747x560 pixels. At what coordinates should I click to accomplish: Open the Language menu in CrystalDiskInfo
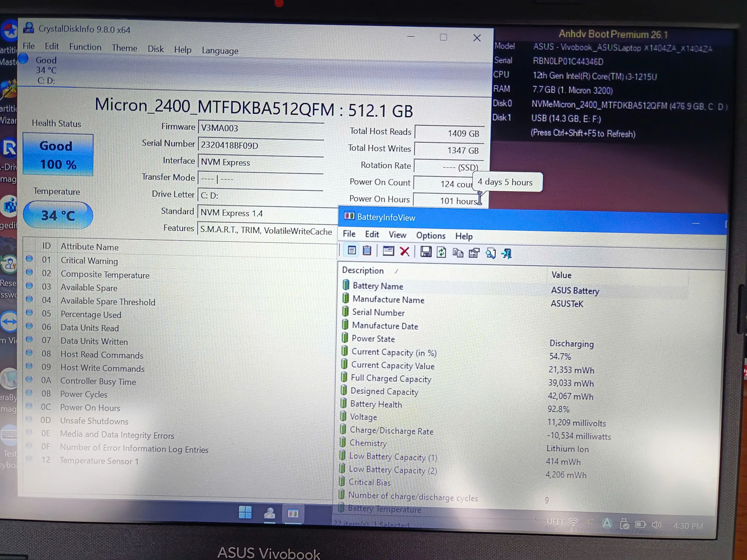click(x=220, y=51)
